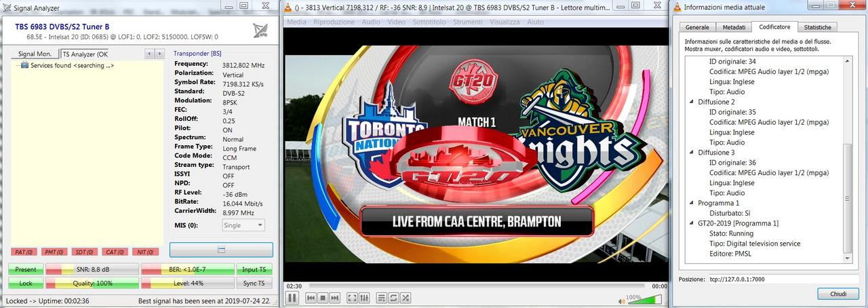868x308 pixels.
Task: Click the PAT (0) indicator
Action: pyautogui.click(x=24, y=252)
